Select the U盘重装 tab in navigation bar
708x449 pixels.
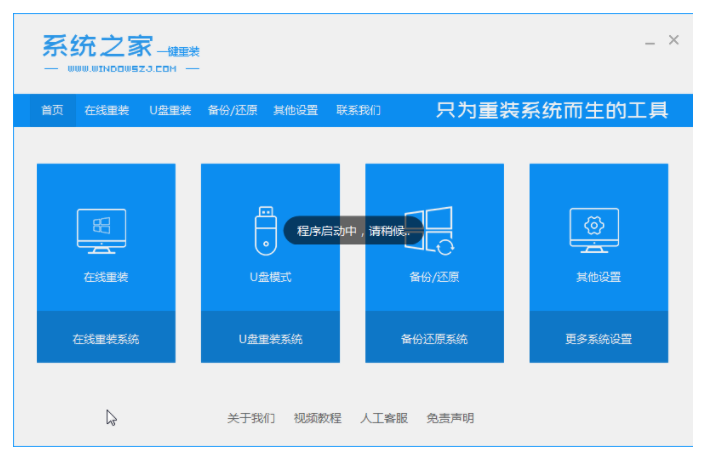(170, 110)
